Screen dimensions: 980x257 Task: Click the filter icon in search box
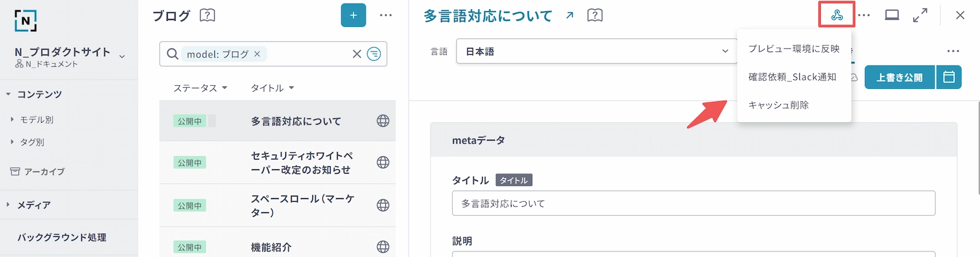click(374, 54)
